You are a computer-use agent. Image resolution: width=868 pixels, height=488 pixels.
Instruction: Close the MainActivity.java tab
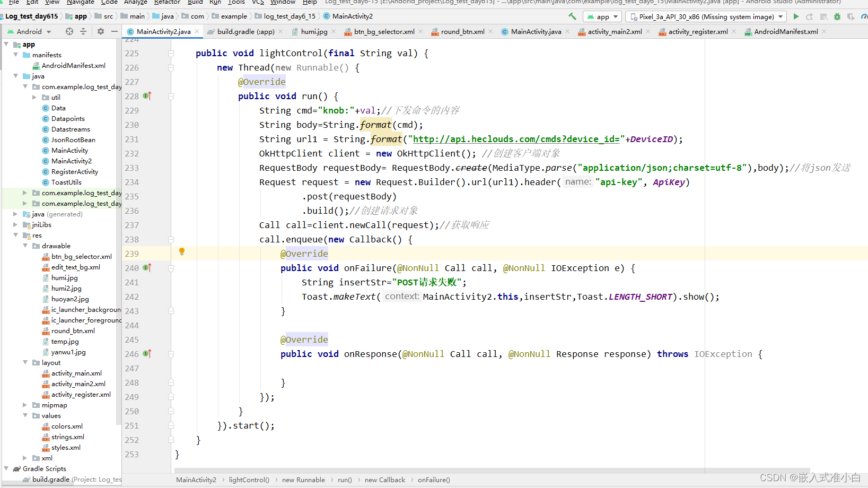(x=567, y=31)
